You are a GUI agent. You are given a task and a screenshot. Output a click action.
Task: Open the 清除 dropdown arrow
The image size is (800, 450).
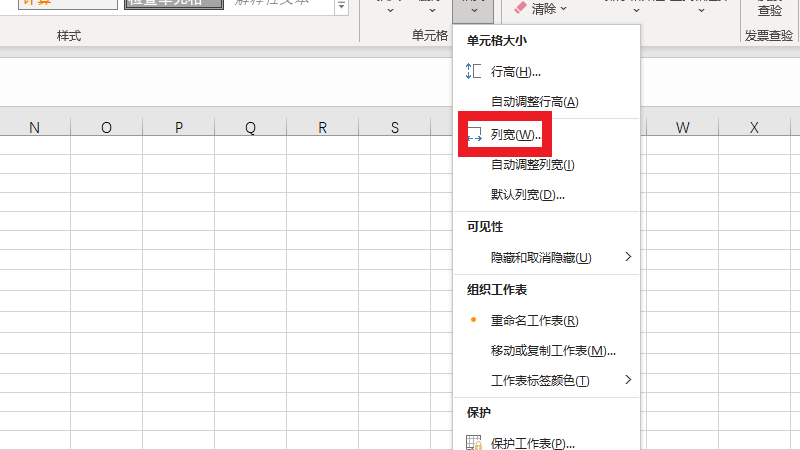(x=564, y=9)
